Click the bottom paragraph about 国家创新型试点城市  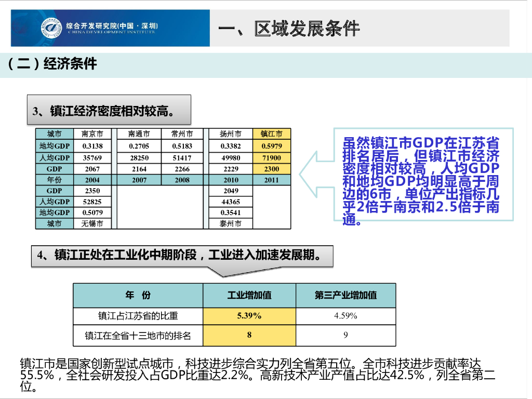pyautogui.click(x=258, y=375)
